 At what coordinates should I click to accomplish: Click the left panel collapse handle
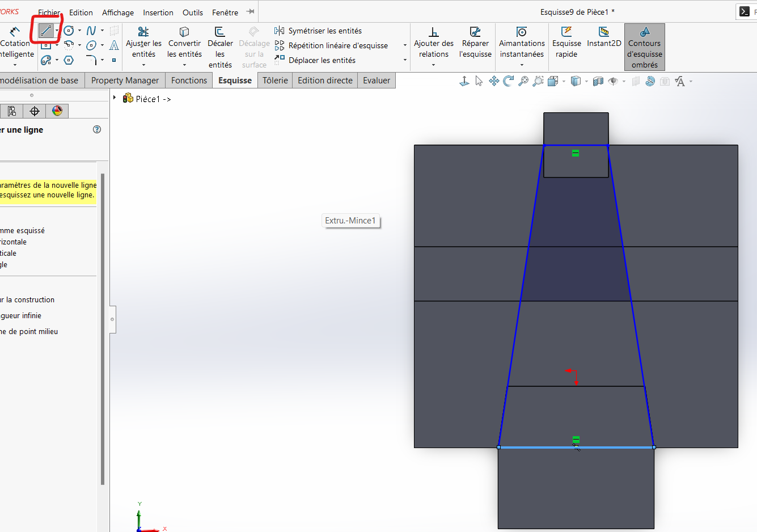(x=112, y=319)
